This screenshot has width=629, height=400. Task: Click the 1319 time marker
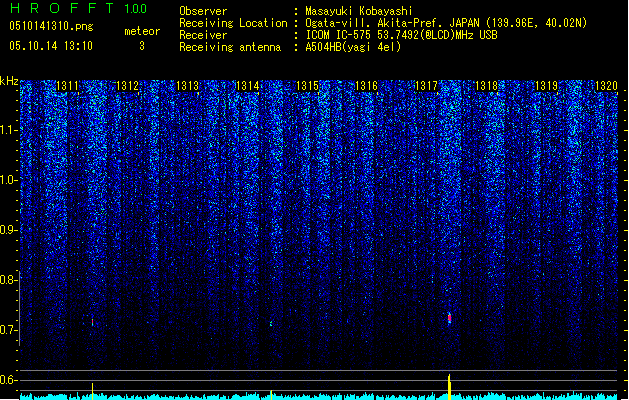[x=546, y=85]
